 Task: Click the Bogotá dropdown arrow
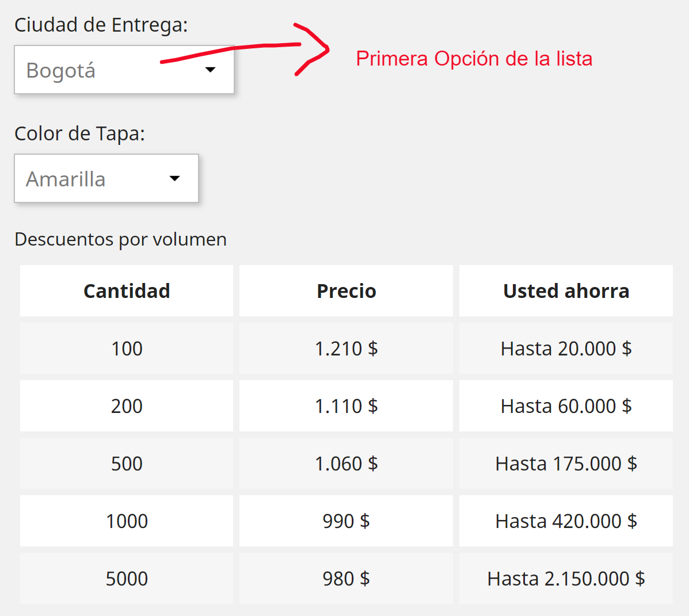(x=211, y=70)
